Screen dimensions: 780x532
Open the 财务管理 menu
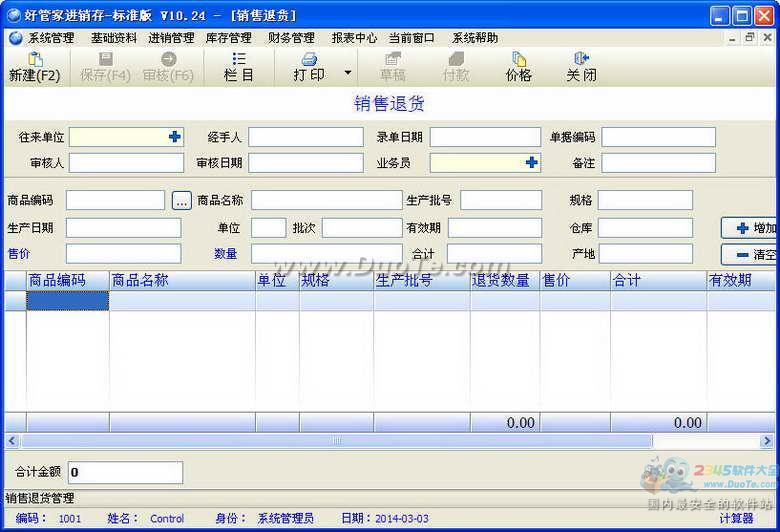(x=292, y=38)
